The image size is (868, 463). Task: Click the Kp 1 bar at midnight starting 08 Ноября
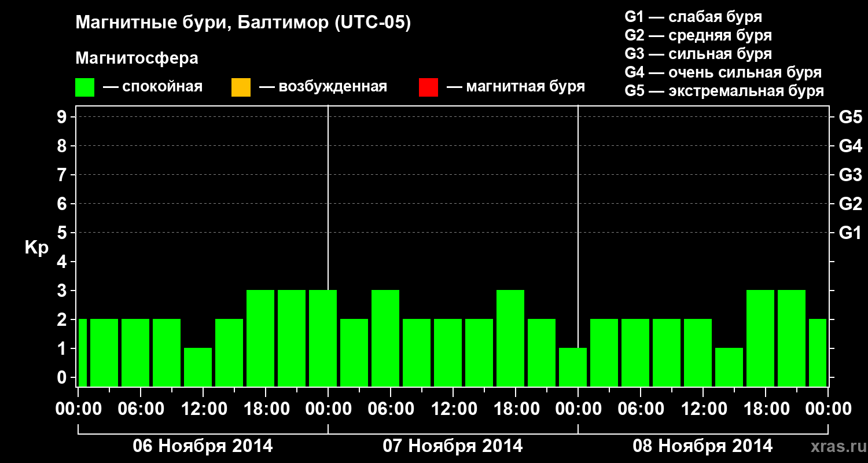(x=573, y=367)
